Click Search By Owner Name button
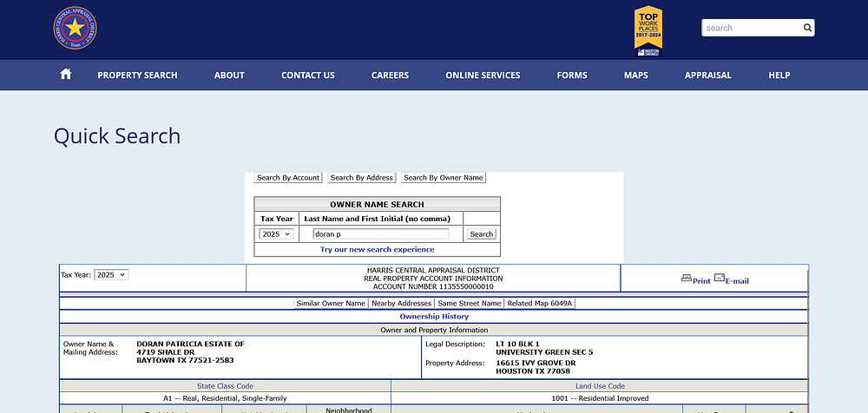The height and width of the screenshot is (413, 868). [x=444, y=178]
